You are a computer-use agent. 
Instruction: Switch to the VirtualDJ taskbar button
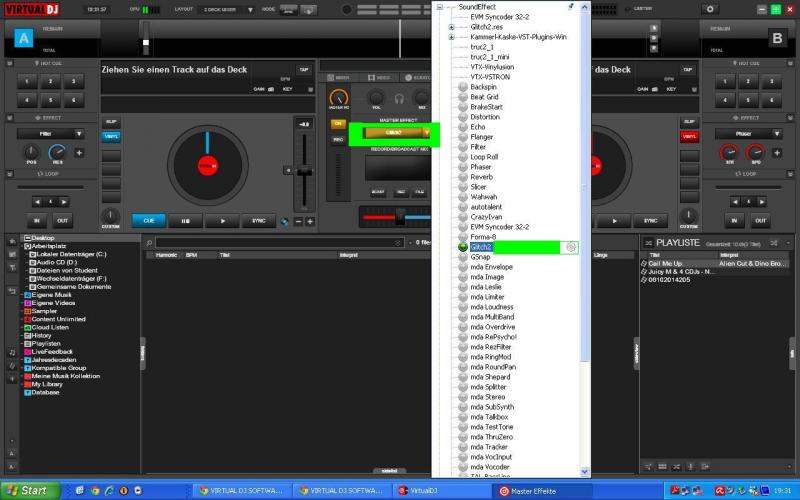coord(441,491)
